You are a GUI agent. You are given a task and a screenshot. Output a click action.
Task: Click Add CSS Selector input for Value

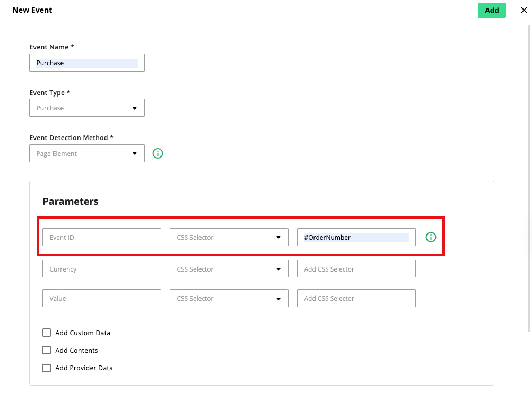coord(356,298)
